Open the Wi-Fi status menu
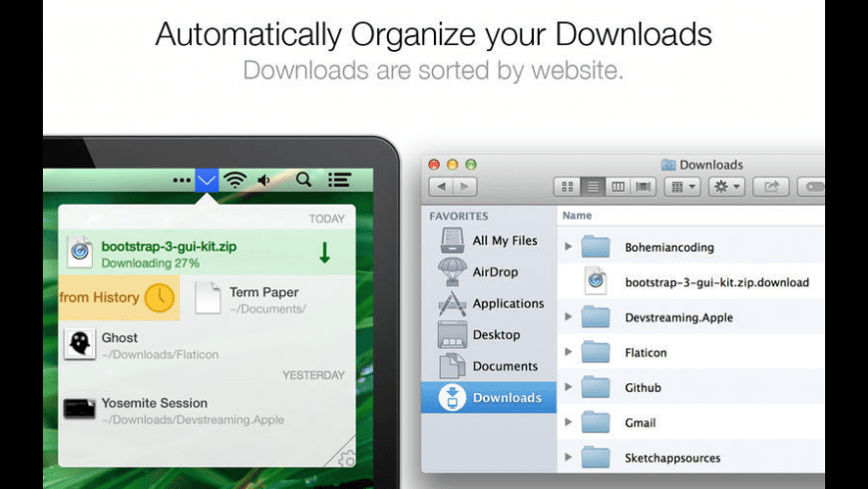Screen dimensions: 868x489 tap(235, 180)
